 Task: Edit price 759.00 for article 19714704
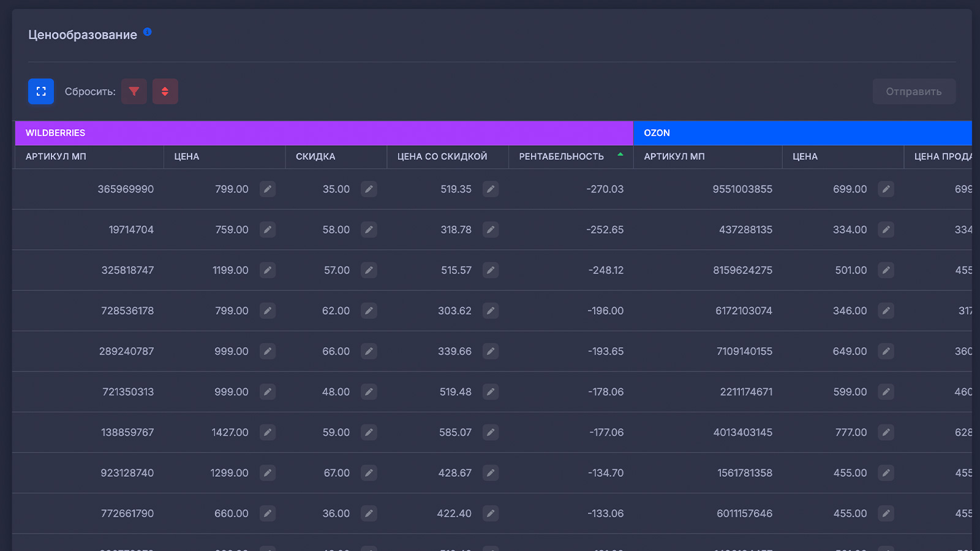[x=268, y=230]
